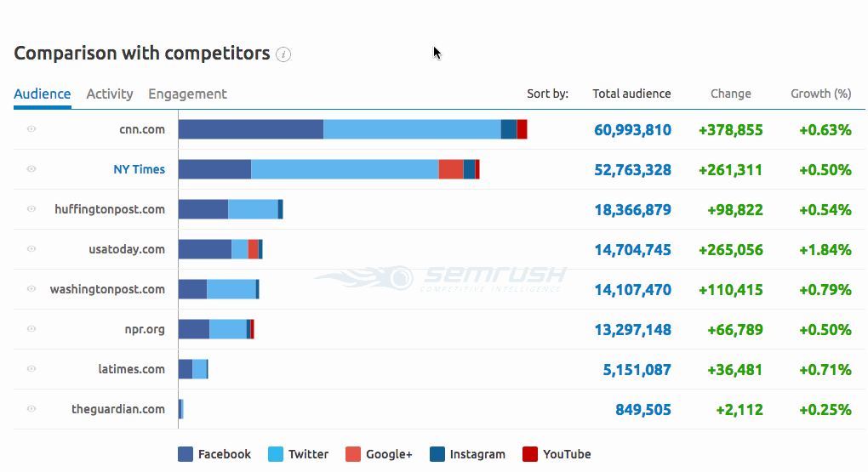
Task: Click the Twitter legend swatch
Action: point(276,454)
